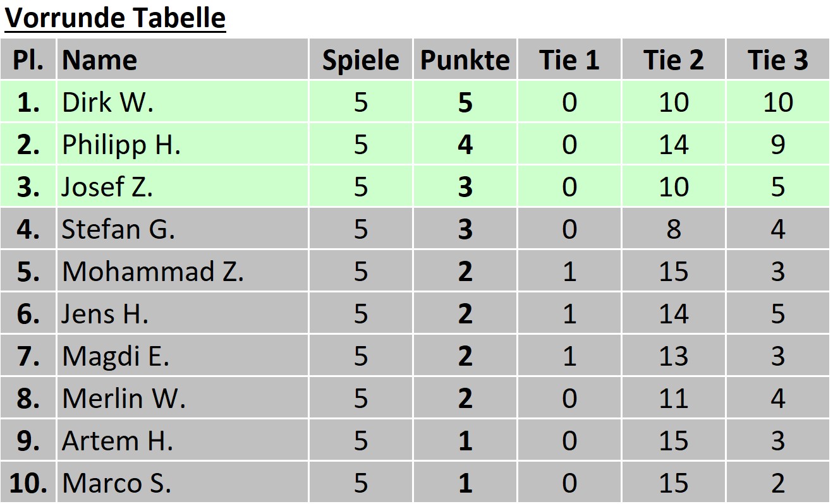Select the Jens H. name cell
833x504 pixels.
coord(105,314)
